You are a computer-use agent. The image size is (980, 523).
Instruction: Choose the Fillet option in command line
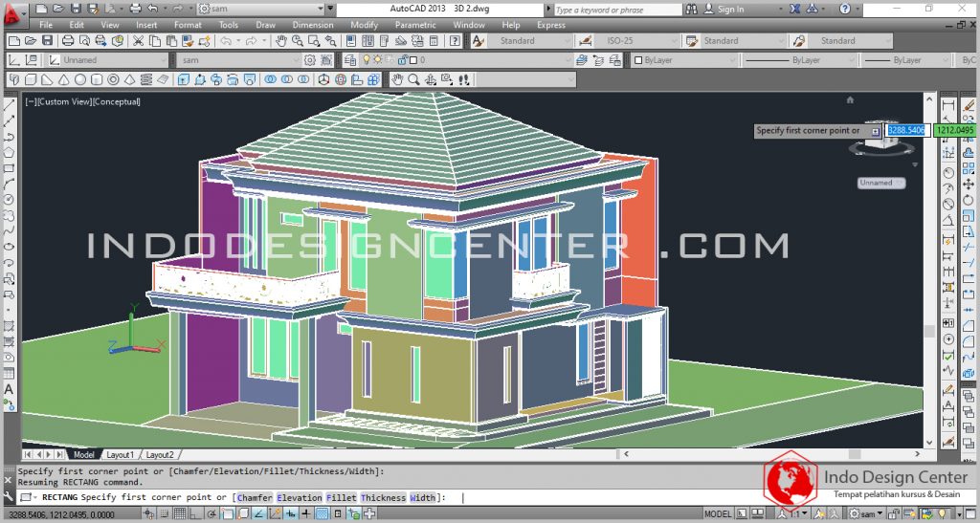tap(342, 497)
